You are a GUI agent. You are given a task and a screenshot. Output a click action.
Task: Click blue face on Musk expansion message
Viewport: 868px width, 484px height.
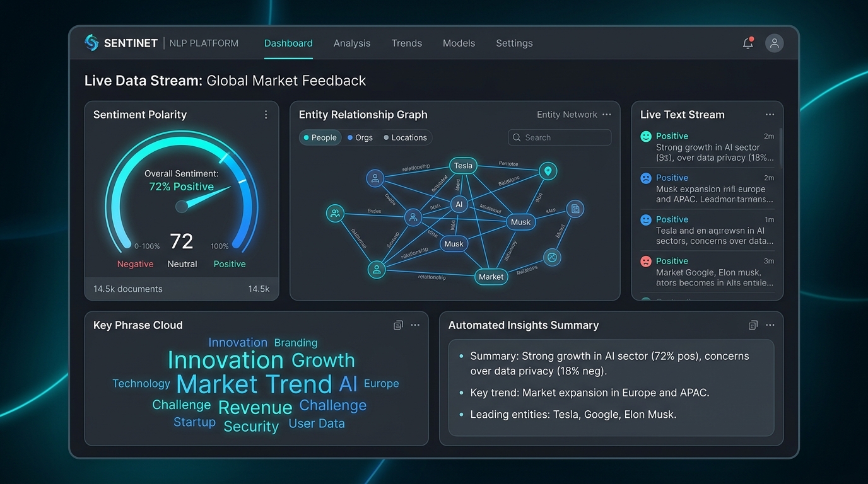pos(646,178)
